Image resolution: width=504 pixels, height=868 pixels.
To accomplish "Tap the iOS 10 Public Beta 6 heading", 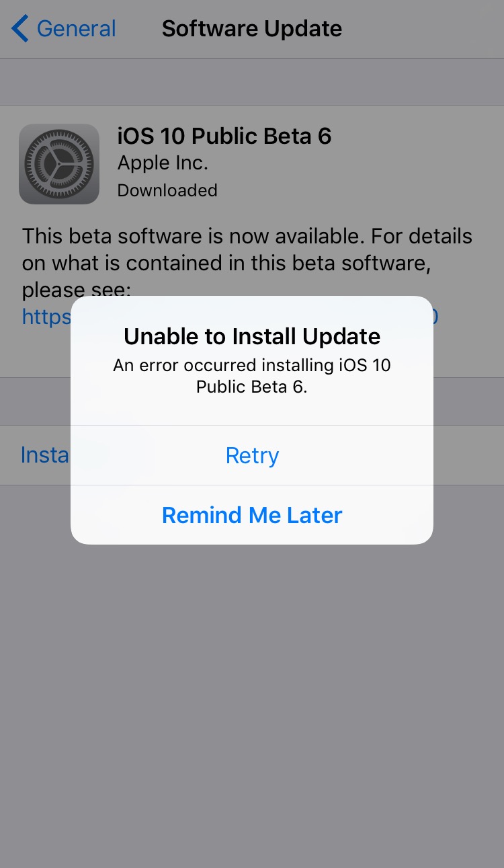I will [x=224, y=136].
